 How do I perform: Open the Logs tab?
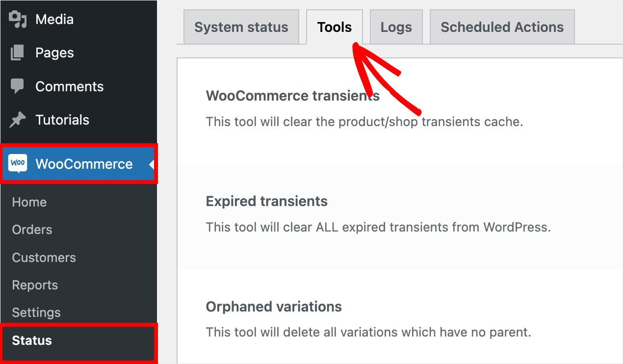coord(396,27)
